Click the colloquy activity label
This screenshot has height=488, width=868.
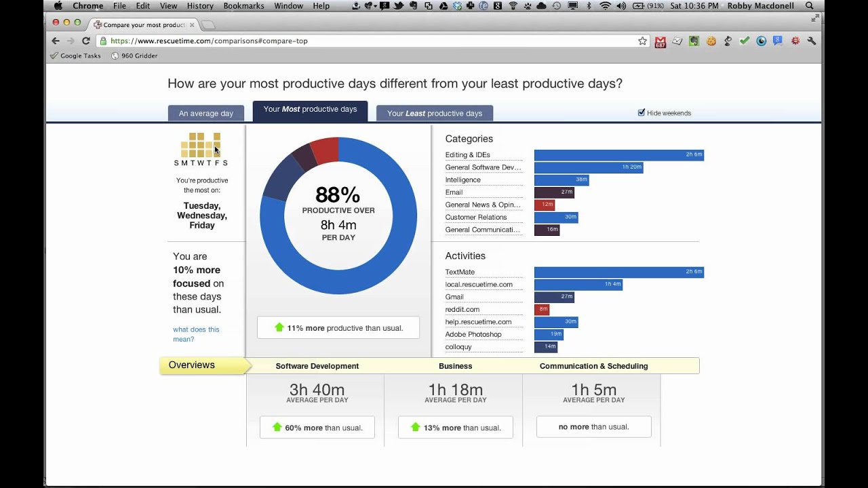click(458, 346)
